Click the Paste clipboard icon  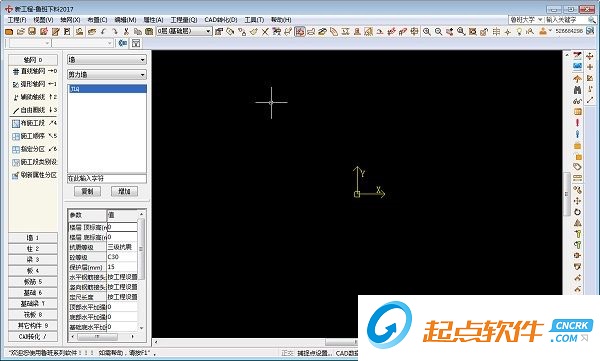[149, 32]
